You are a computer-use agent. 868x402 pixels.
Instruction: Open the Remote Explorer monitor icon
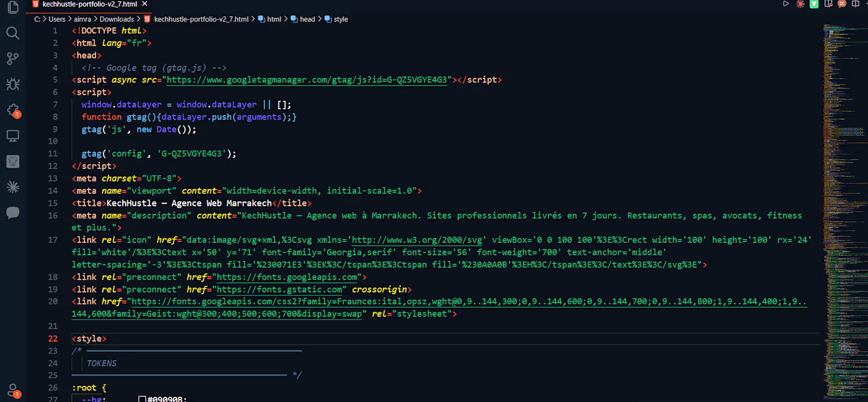pyautogui.click(x=13, y=136)
